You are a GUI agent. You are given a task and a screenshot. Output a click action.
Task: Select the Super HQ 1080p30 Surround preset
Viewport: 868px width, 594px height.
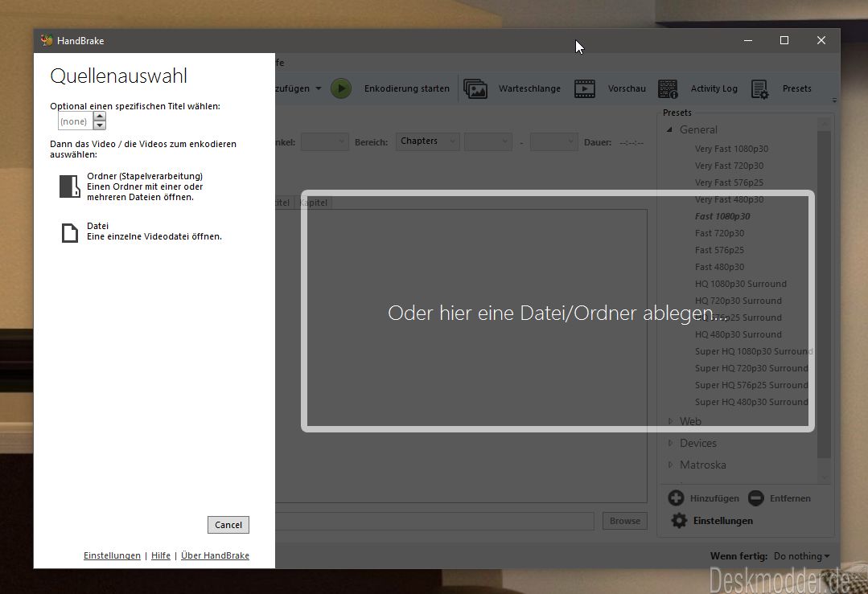click(754, 351)
